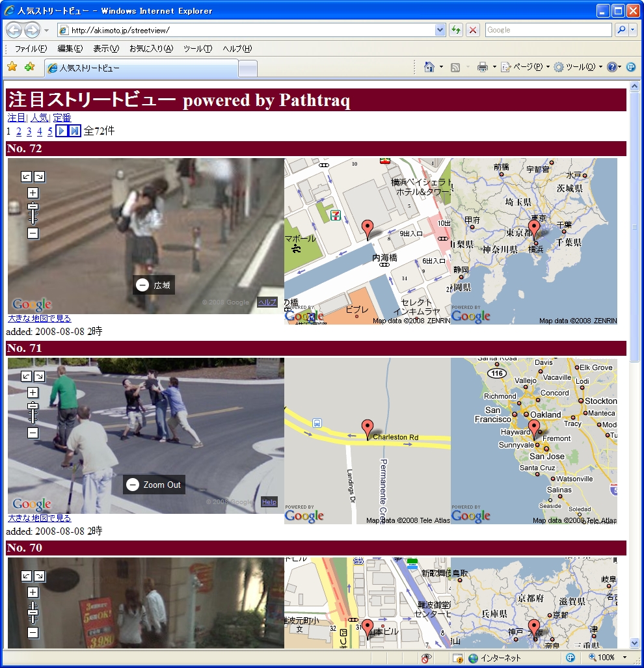Screen dimensions: 644x668
Task: Go to page 5 link
Action: coord(50,131)
